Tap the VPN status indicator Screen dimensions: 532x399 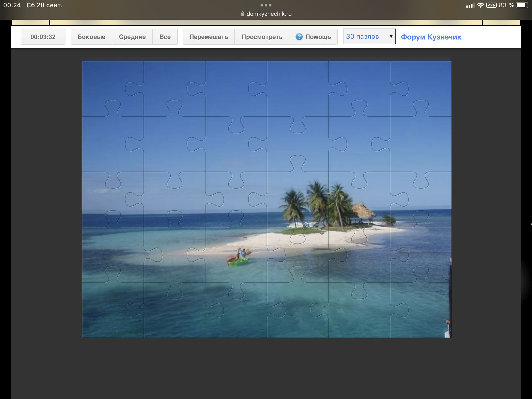tap(491, 5)
